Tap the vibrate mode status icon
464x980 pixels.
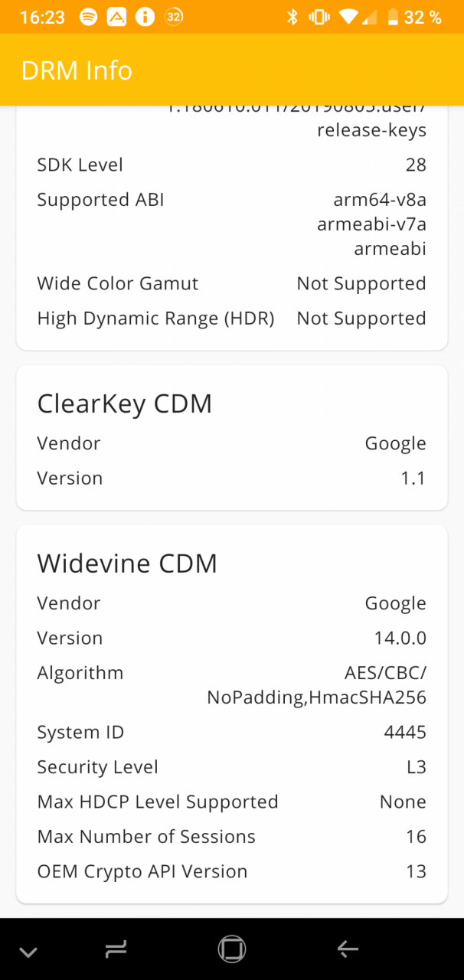pos(318,17)
